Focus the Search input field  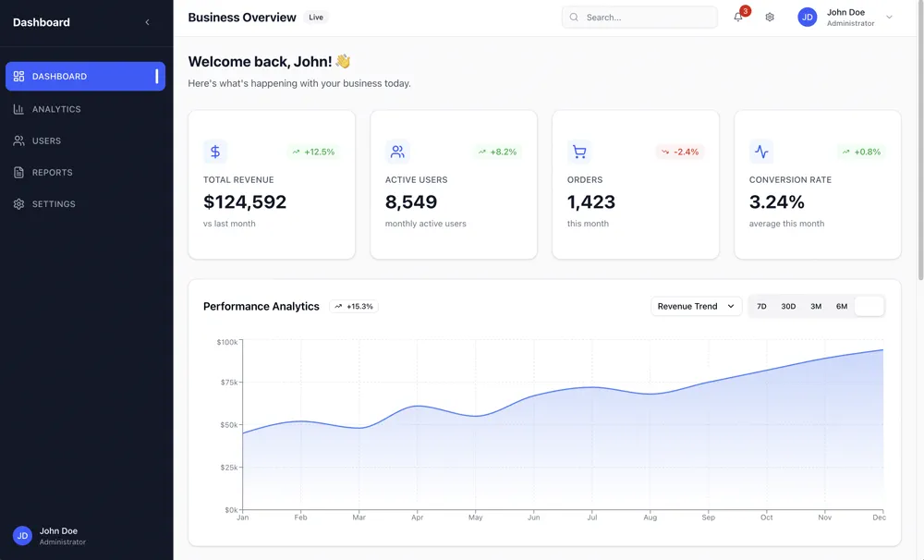647,18
